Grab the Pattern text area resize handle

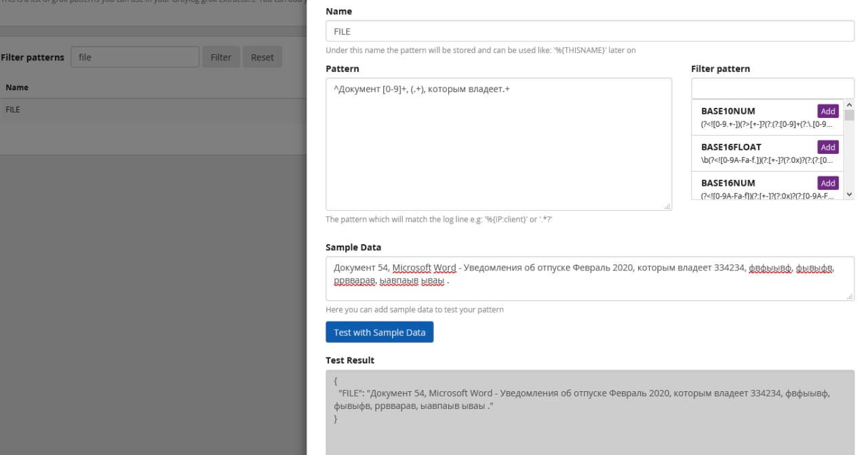(667, 206)
